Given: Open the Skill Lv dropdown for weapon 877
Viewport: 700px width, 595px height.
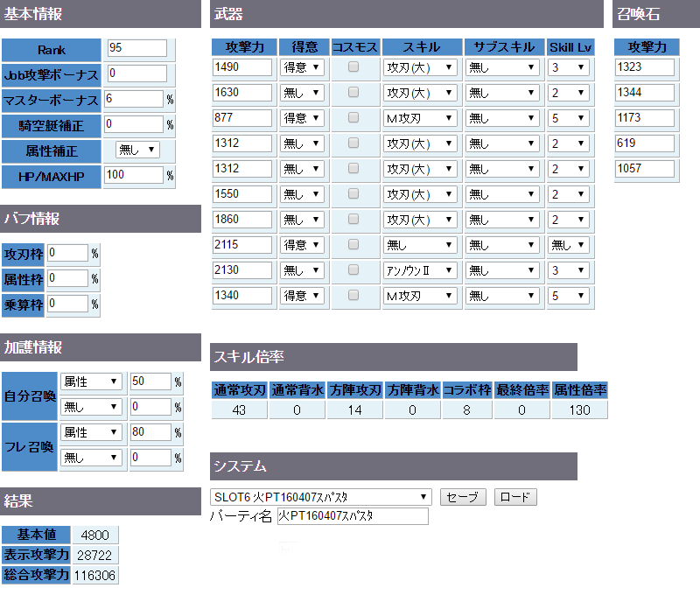Looking at the screenshot, I should pos(568,118).
